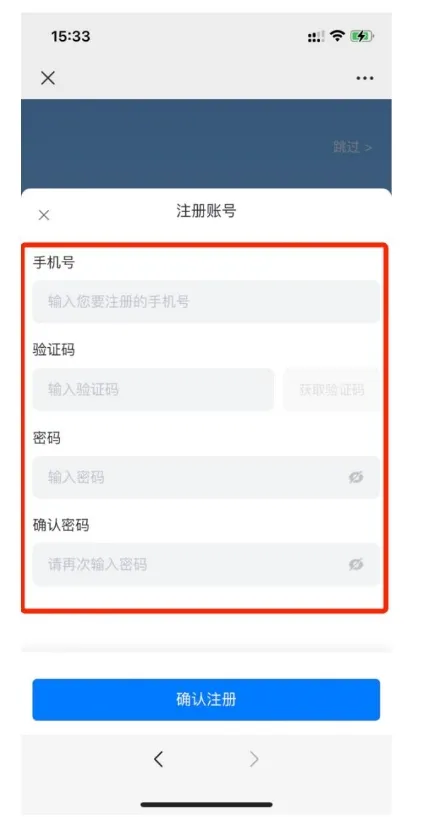Tap the 15:33 clock in status bar
This screenshot has width=434, height=817.
pyautogui.click(x=70, y=36)
